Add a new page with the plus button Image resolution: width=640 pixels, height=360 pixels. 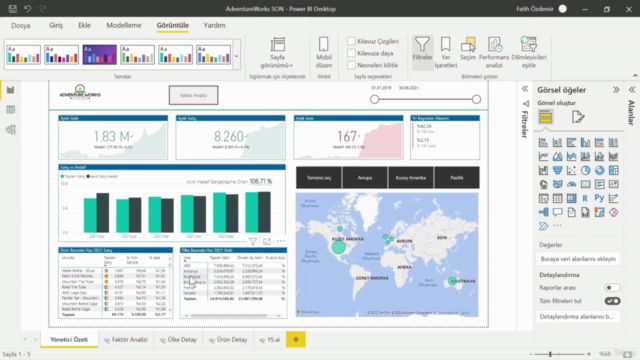coord(296,340)
